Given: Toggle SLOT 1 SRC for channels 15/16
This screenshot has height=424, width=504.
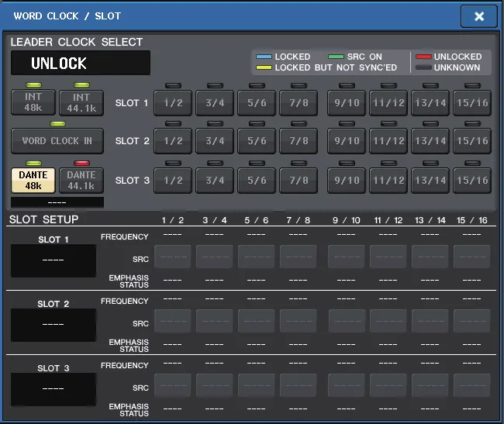Looking at the screenshot, I should pos(472,257).
